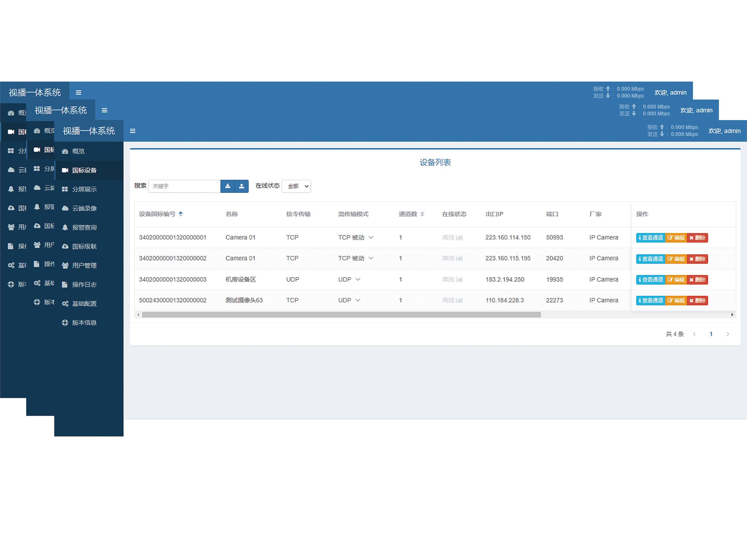
Task: Open 版本信息 in the sidebar
Action: pyautogui.click(x=84, y=322)
